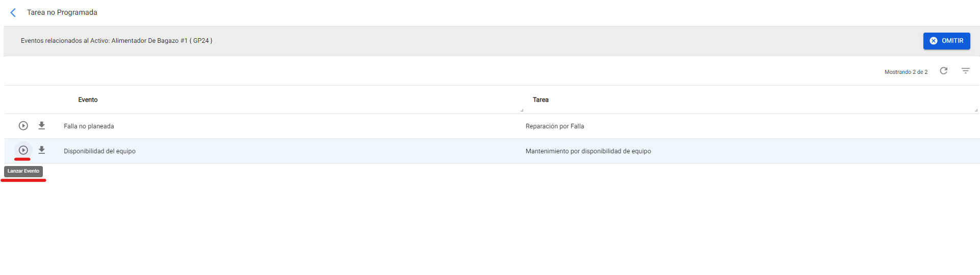Viewport: 980px width, 275px height.
Task: Launch the 'Falla no planeada' event
Action: (x=23, y=126)
